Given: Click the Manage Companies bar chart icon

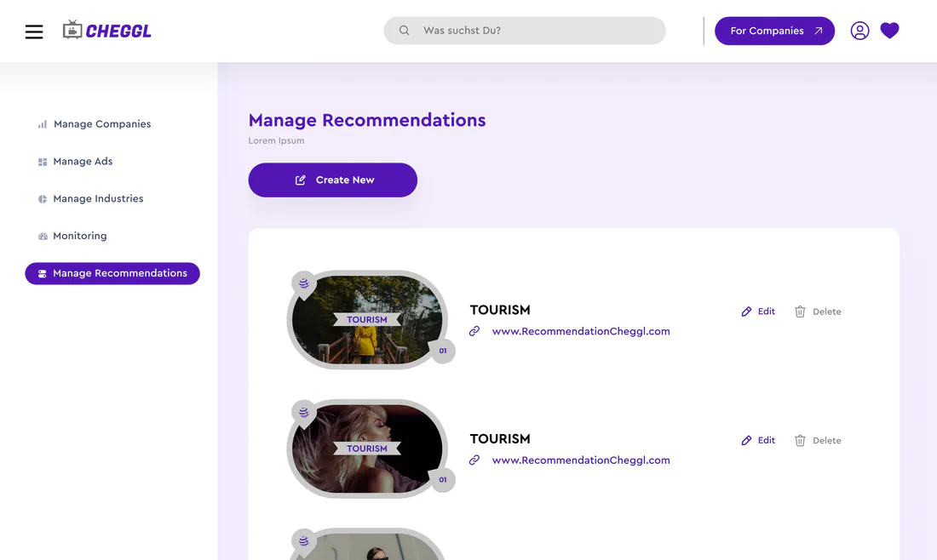Looking at the screenshot, I should [43, 124].
